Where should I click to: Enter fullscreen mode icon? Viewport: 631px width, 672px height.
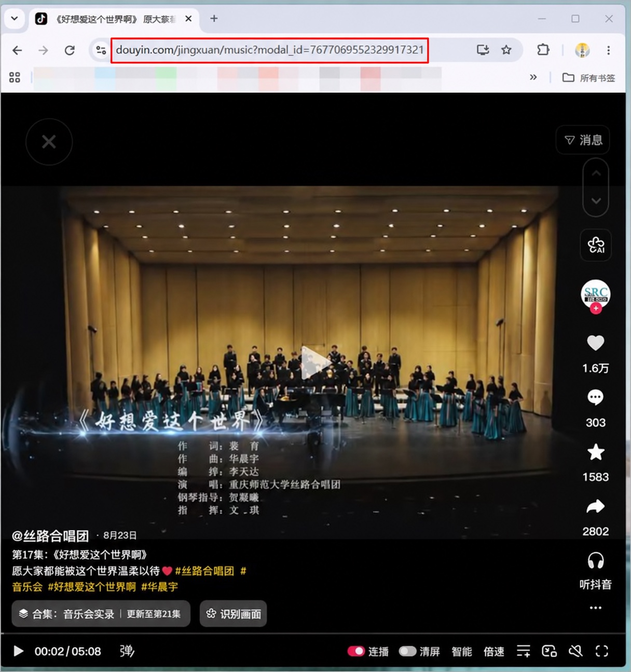[601, 651]
